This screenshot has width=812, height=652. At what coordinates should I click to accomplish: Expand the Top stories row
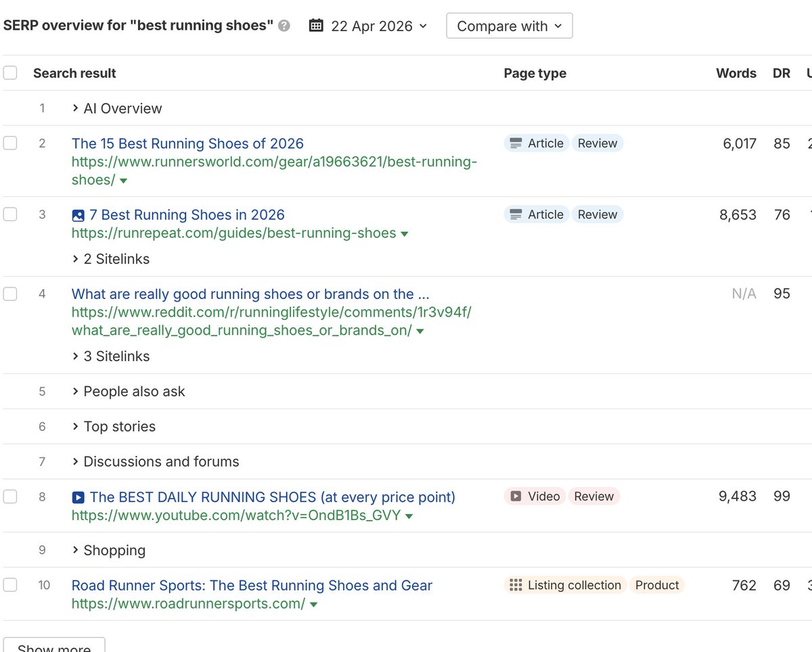pyautogui.click(x=113, y=427)
